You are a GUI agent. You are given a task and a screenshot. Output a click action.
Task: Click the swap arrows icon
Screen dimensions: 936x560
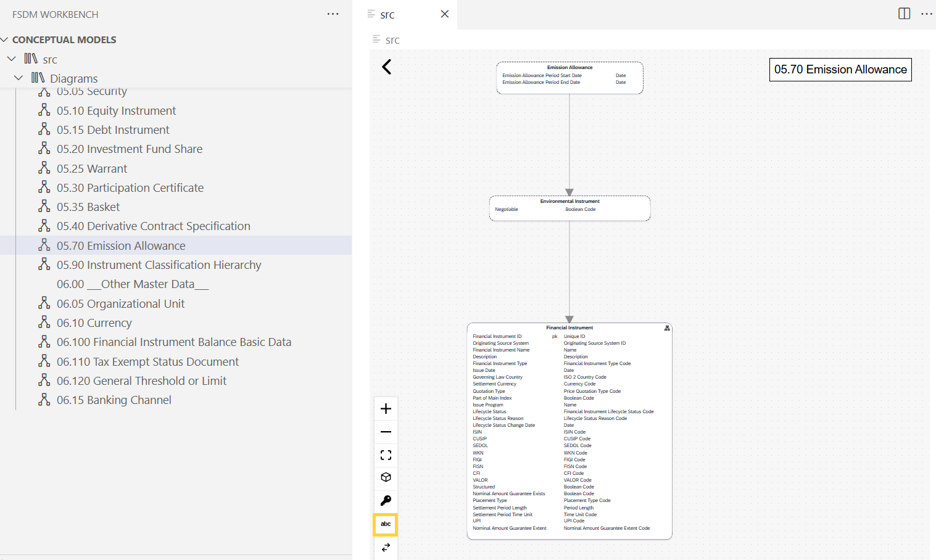386,547
